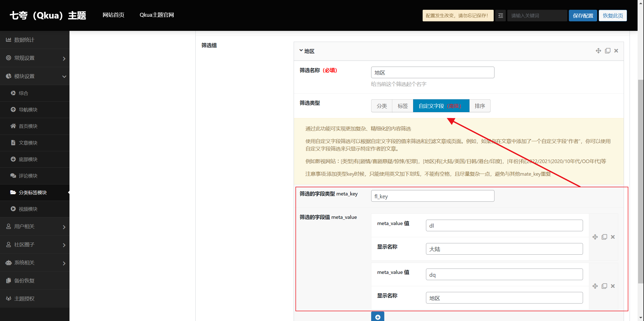Open 主题授权 sidebar item

[x=35, y=298]
